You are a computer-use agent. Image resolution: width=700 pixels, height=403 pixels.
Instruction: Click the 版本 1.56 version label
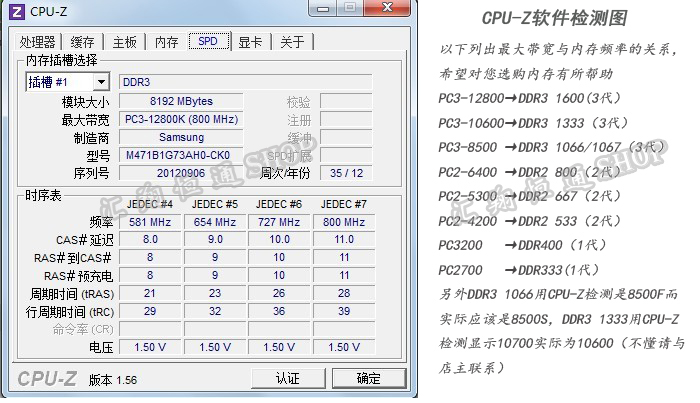113,380
